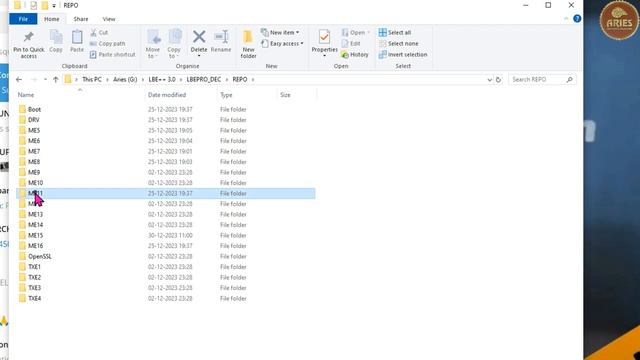Click LBEPRO_DEC breadcrumb segment
Image resolution: width=640 pixels, height=360 pixels.
click(204, 80)
